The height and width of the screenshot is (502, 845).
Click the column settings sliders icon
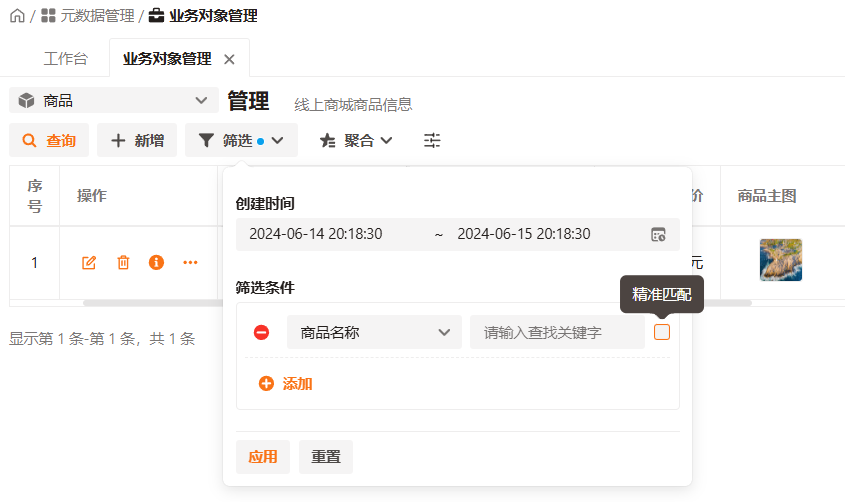coord(432,141)
